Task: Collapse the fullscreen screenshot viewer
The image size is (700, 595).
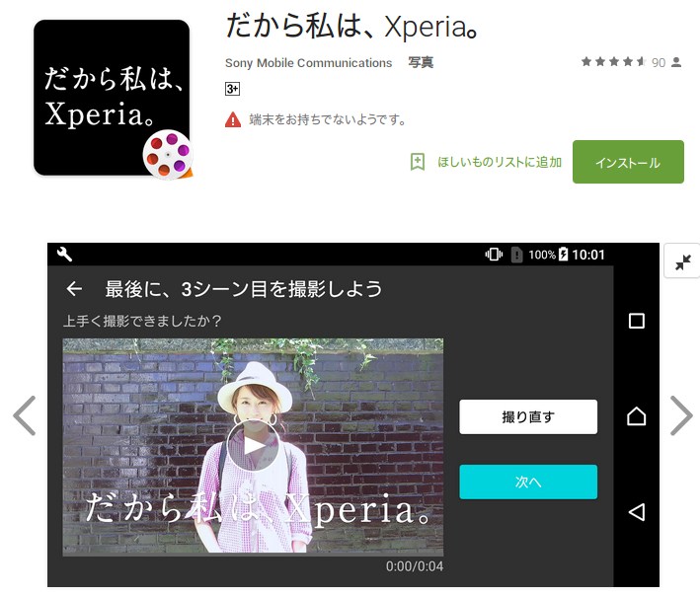Action: 682,261
